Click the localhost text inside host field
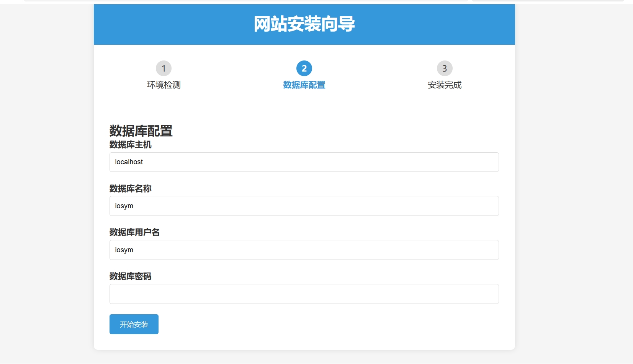 (x=129, y=162)
